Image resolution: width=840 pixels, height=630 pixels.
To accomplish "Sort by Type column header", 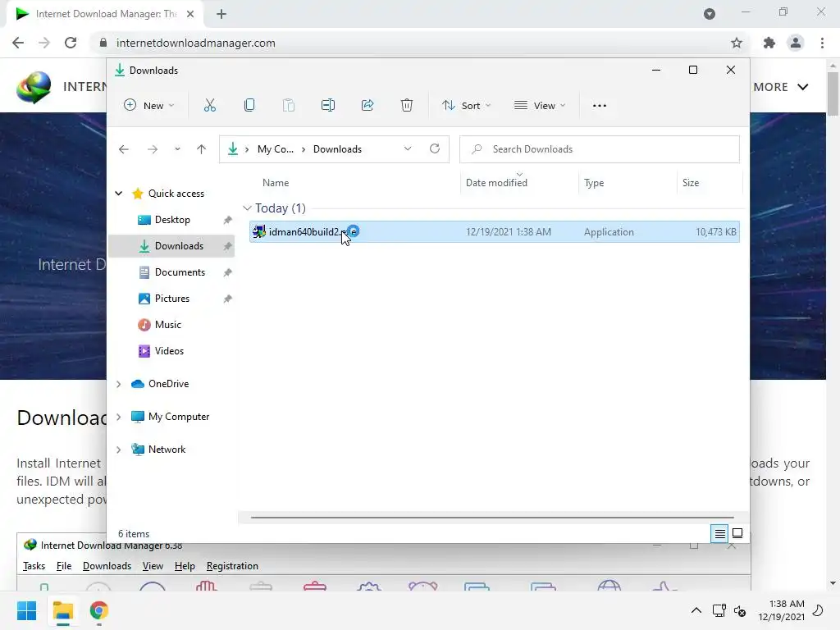I will (594, 183).
